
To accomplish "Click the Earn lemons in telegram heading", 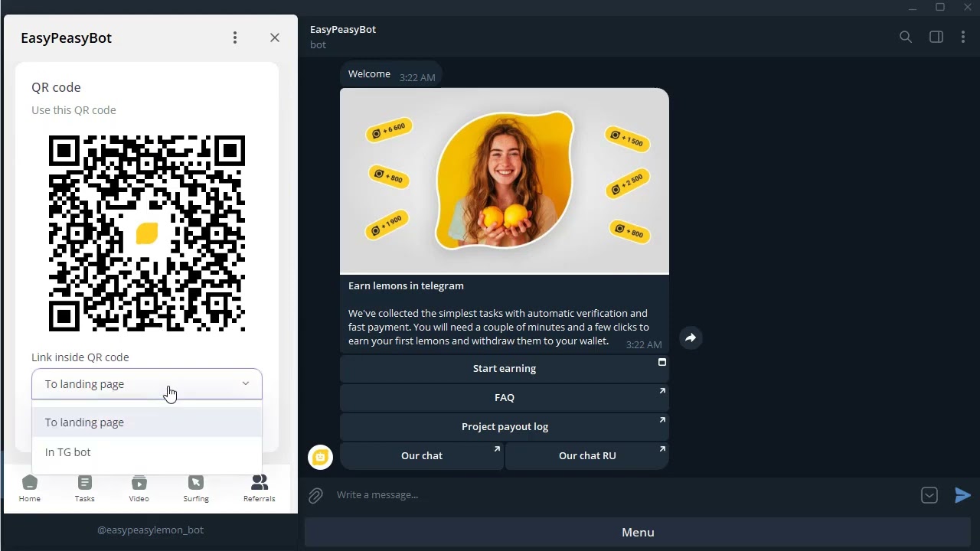I will coord(406,285).
